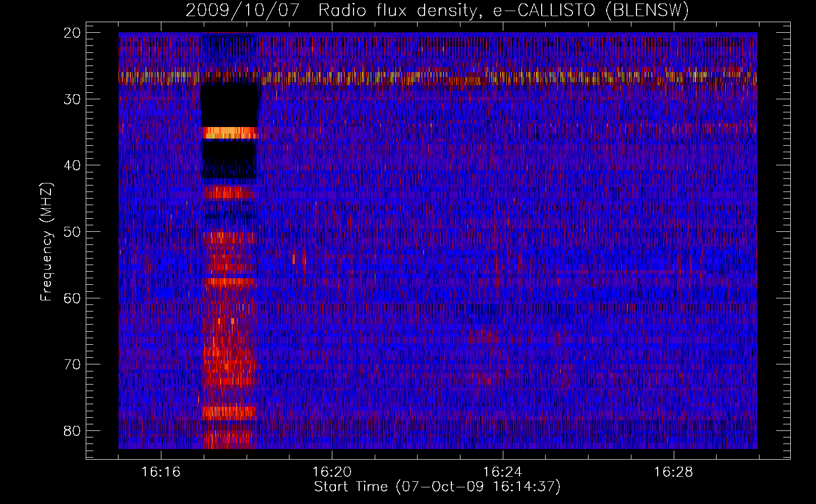Select the frequency tick label '80'
The width and height of the screenshot is (816, 504).
[73, 431]
